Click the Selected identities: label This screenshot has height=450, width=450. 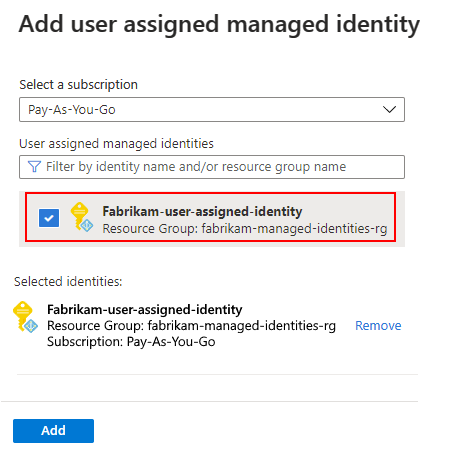tap(68, 282)
